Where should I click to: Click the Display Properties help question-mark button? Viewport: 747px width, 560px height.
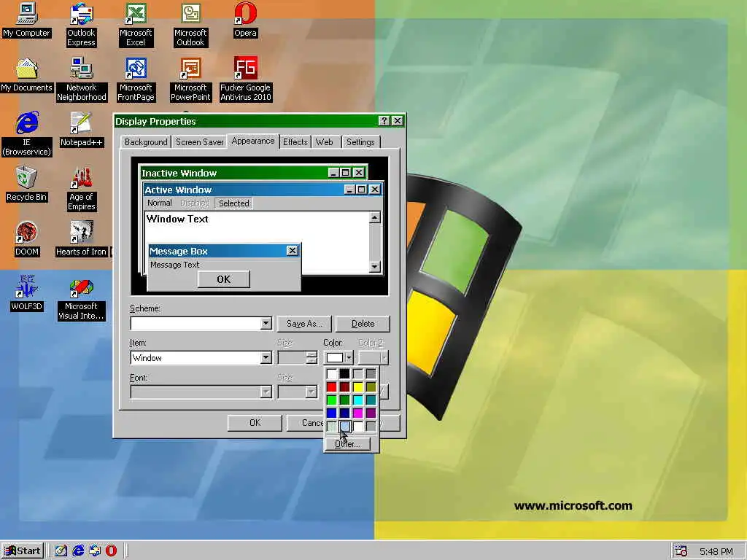(x=384, y=121)
